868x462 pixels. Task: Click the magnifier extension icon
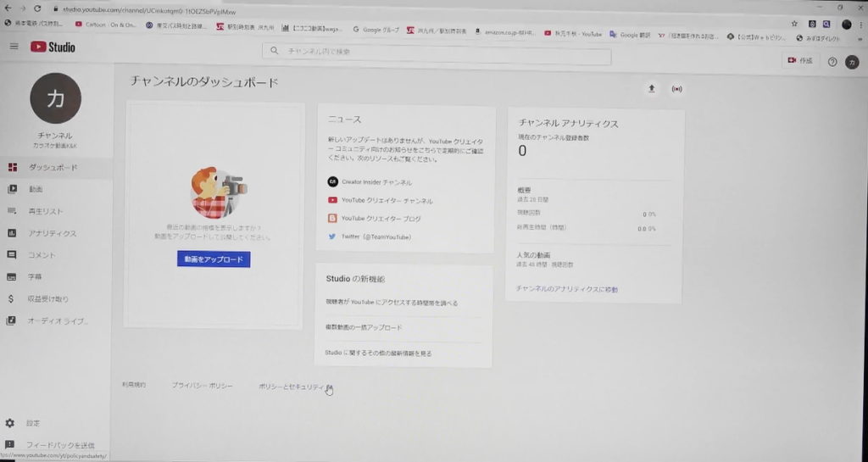826,24
